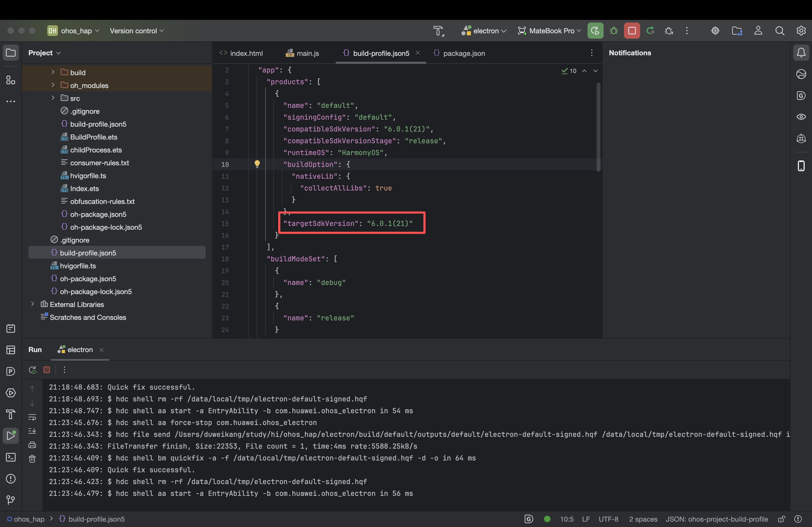Switch to the main.js editor tab

coord(307,53)
